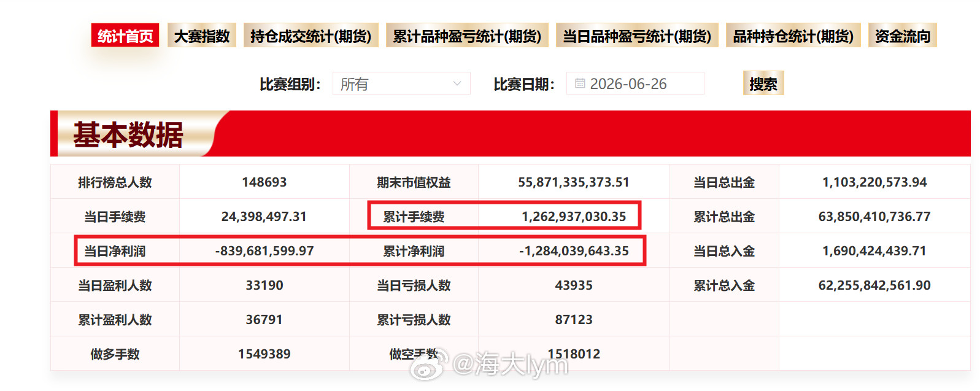Select the value 36791

pos(264,319)
